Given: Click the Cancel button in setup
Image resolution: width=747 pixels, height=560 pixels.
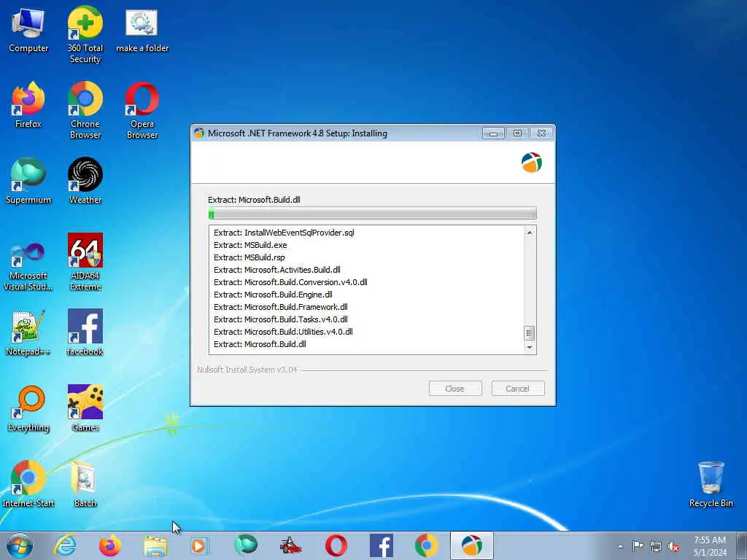Looking at the screenshot, I should point(518,389).
